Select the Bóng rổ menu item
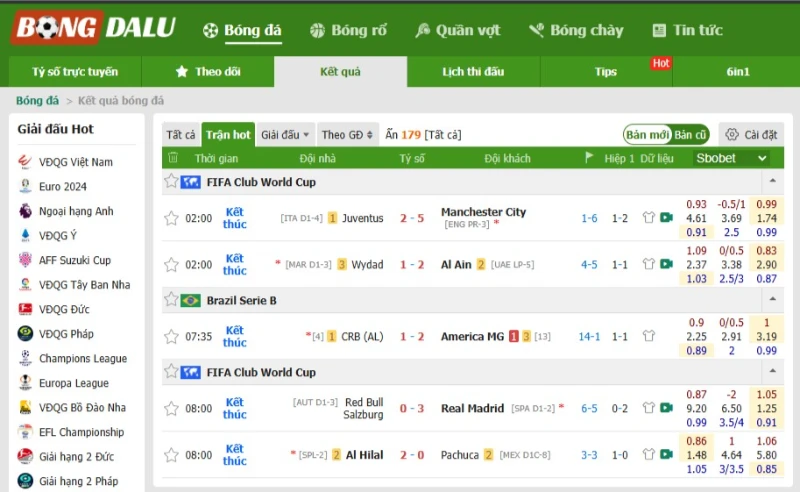Screen dimensions: 800x492 tap(348, 30)
